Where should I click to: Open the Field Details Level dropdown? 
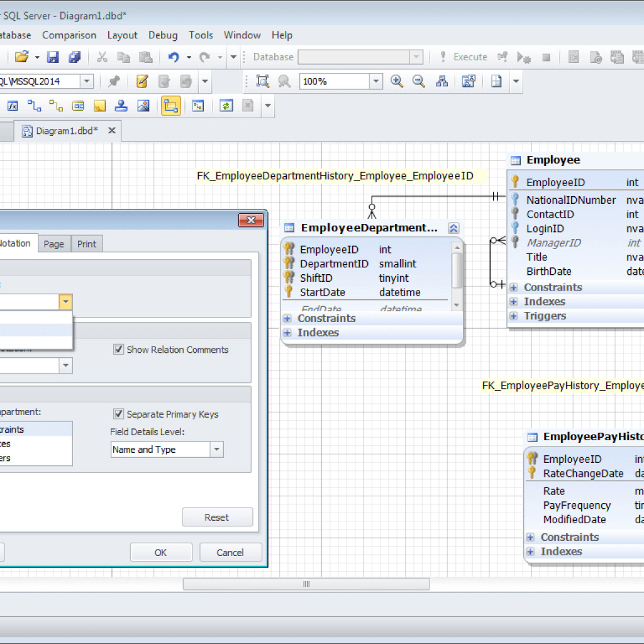pos(216,449)
